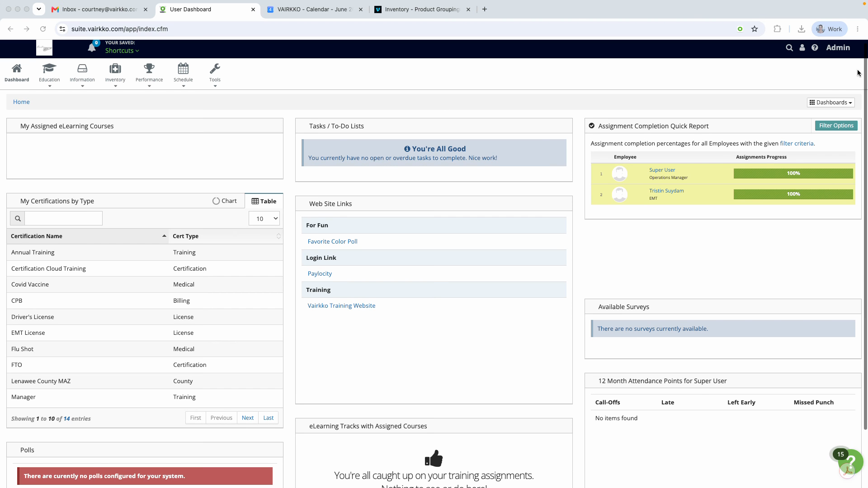Select the Lenawee County MAZ row

[145, 381]
